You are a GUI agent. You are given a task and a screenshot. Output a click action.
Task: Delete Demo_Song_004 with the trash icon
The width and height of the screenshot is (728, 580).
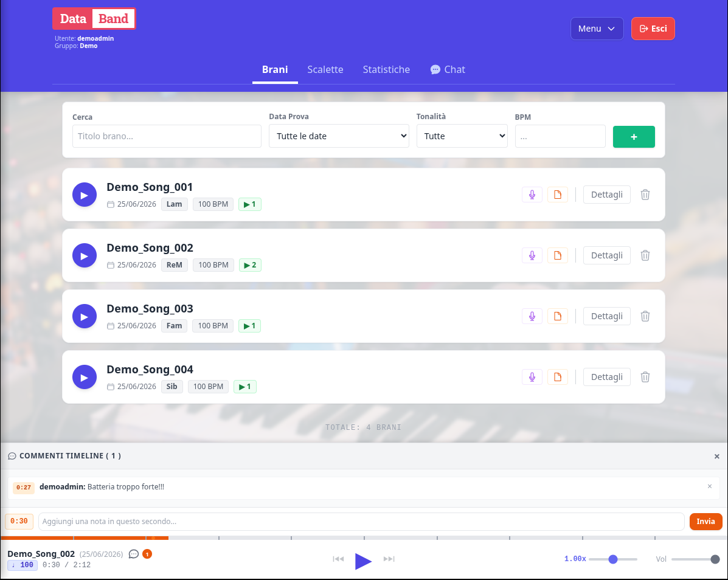645,377
